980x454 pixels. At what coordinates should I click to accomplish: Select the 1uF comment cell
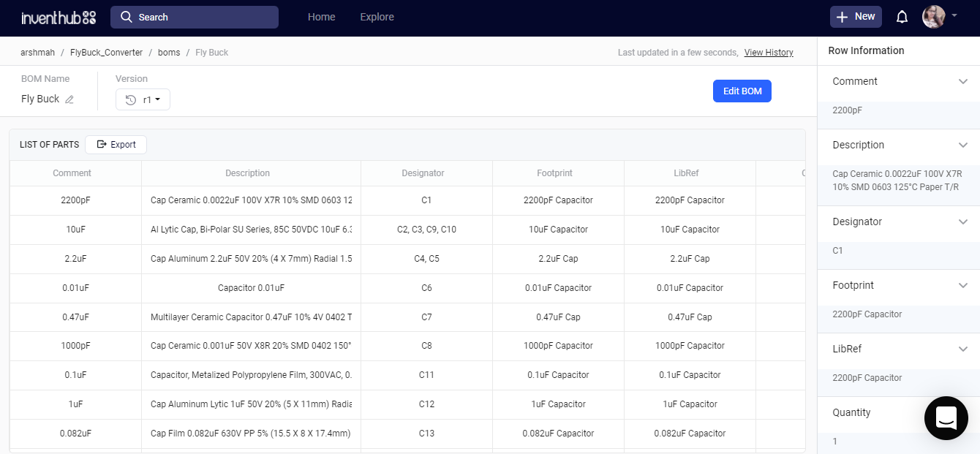pyautogui.click(x=75, y=404)
